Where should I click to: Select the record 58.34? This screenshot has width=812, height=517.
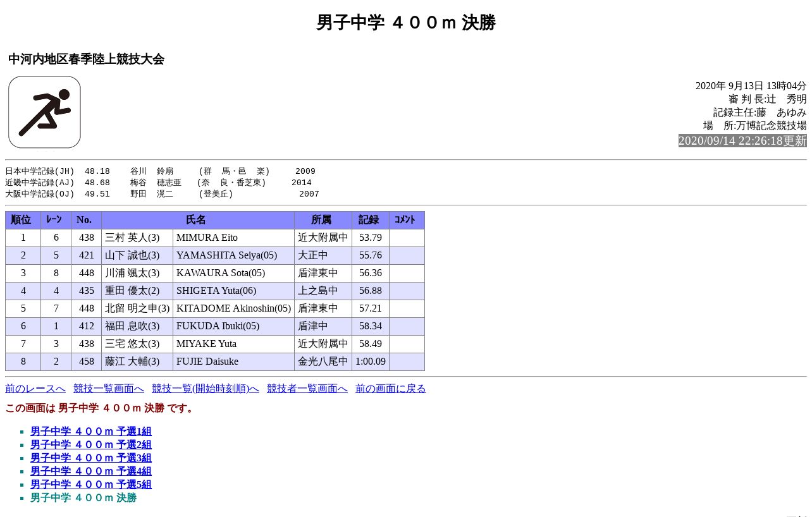tap(371, 326)
